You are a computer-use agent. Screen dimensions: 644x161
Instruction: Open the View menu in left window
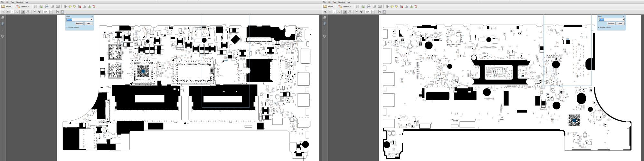tap(12, 2)
